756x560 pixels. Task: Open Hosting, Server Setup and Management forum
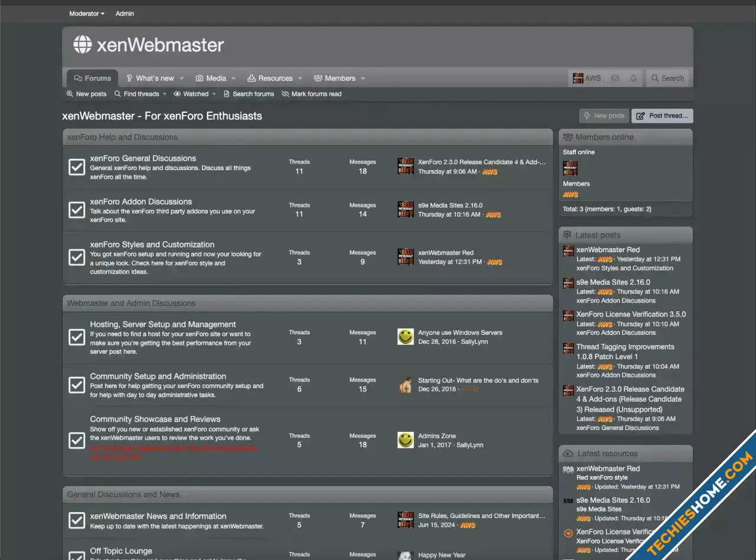(x=163, y=324)
